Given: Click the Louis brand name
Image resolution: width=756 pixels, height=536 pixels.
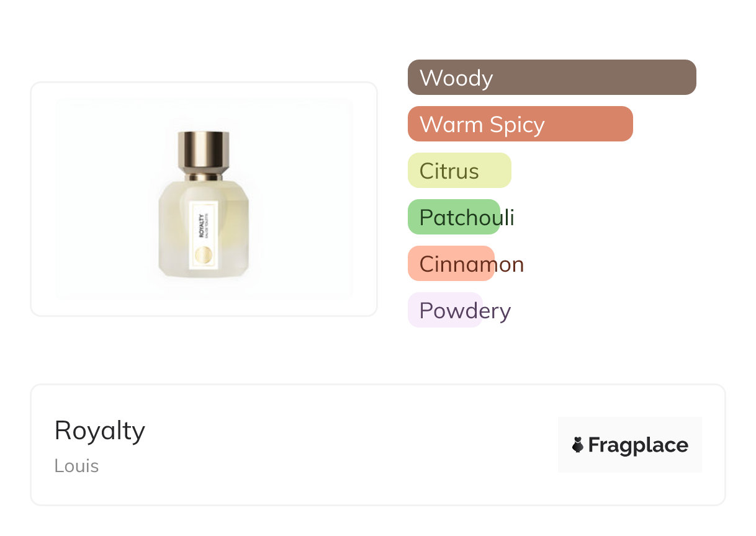Looking at the screenshot, I should point(76,466).
